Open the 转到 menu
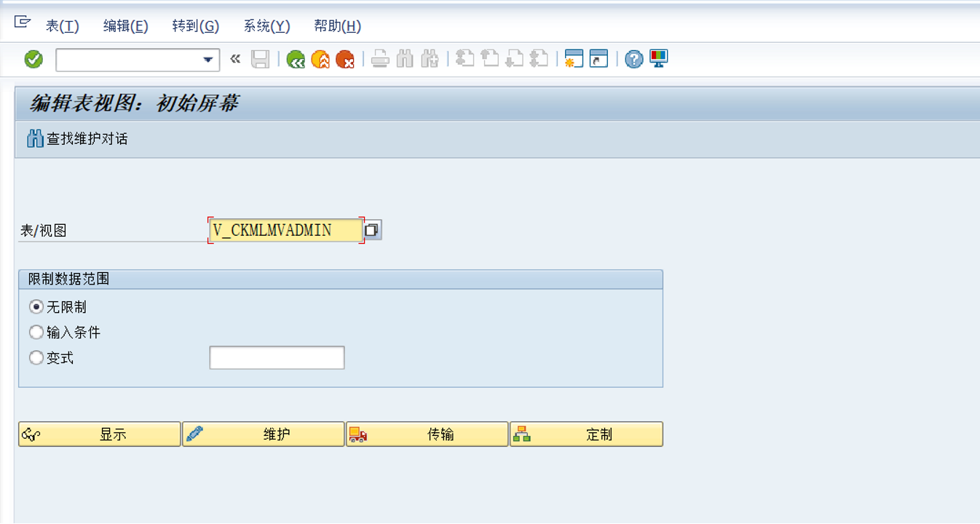The height and width of the screenshot is (524, 980). tap(194, 25)
